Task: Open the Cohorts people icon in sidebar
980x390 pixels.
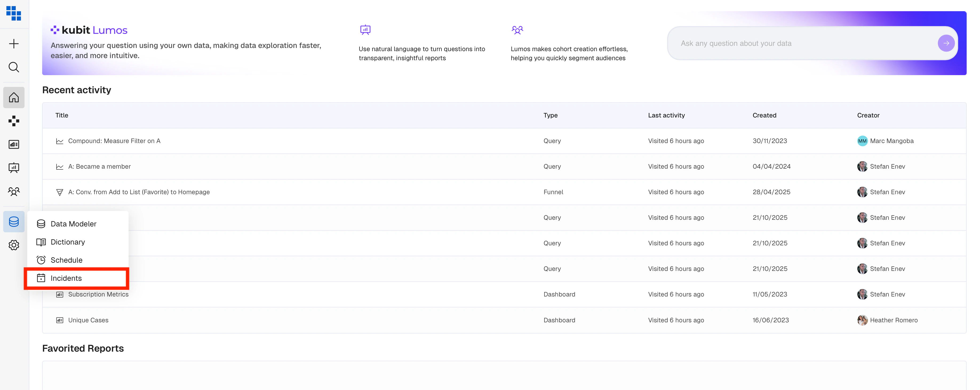Action: pos(14,191)
